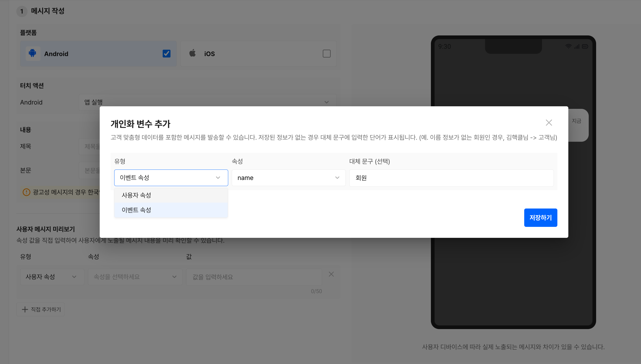Screen dimensions: 641x364
Task: Toggle the Android platform checkbox
Action: coord(166,54)
